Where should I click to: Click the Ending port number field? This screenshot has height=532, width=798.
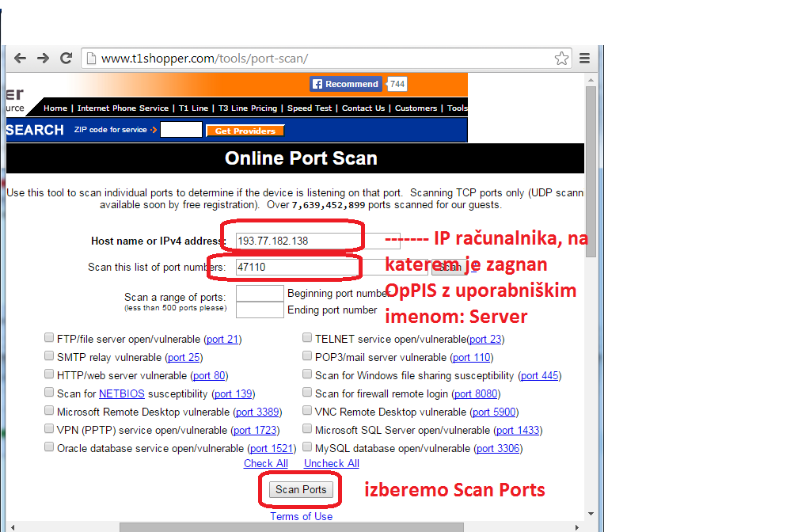[x=260, y=310]
